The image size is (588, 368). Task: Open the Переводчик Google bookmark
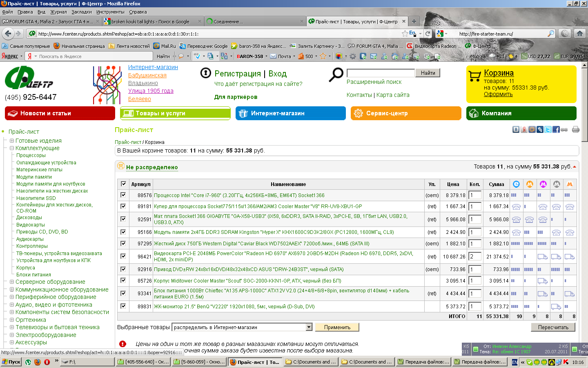203,46
